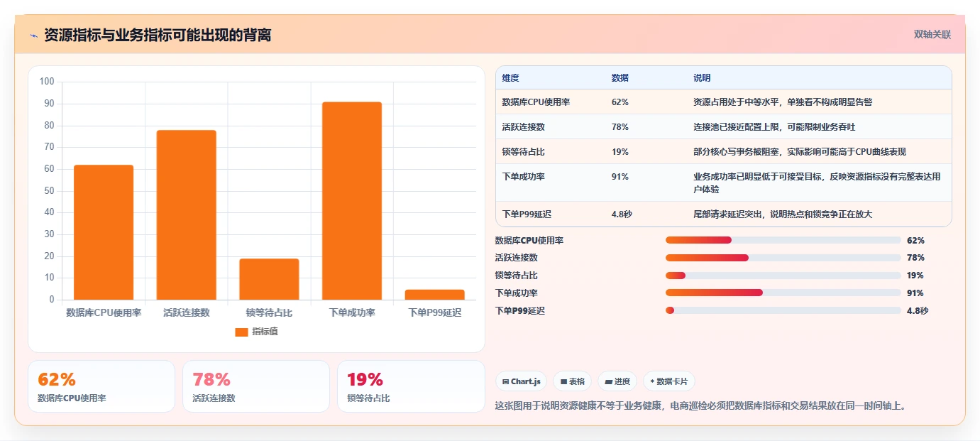This screenshot has height=441, width=980.
Task: Click the 100 y-axis tick label
Action: pyautogui.click(x=47, y=82)
